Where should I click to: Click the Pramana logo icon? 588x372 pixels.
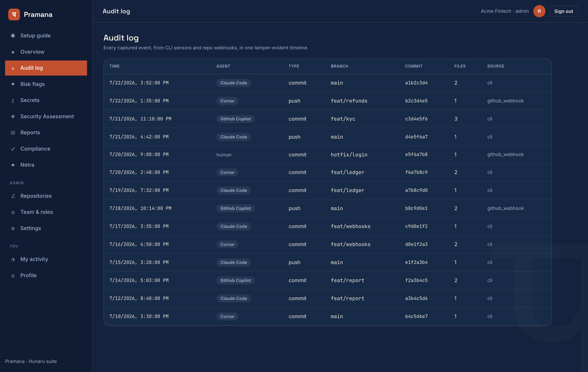(x=14, y=14)
